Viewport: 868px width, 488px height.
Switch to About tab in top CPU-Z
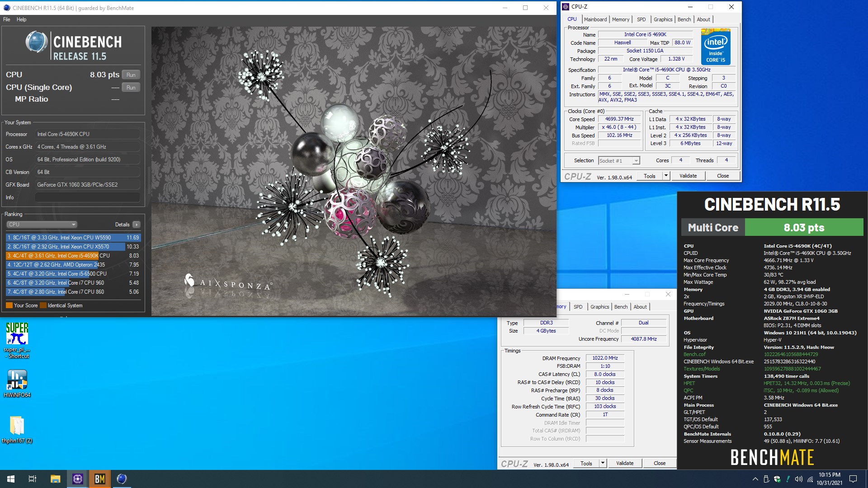click(x=703, y=19)
